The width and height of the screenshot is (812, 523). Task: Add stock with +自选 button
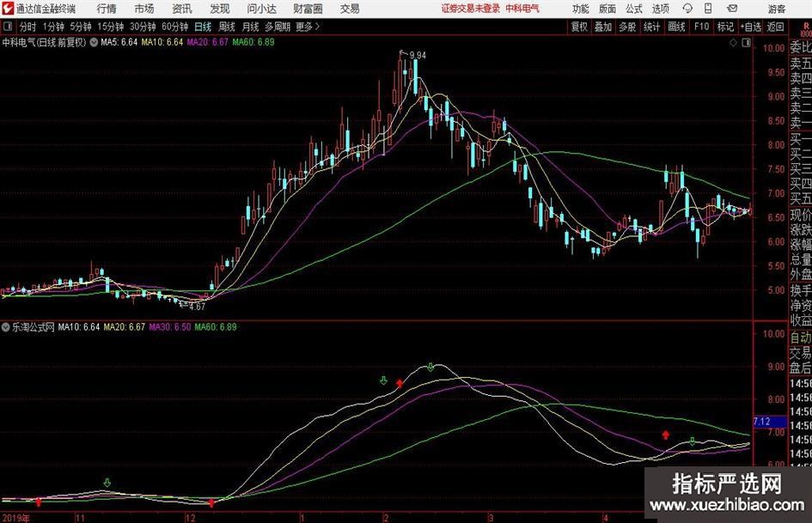(750, 27)
